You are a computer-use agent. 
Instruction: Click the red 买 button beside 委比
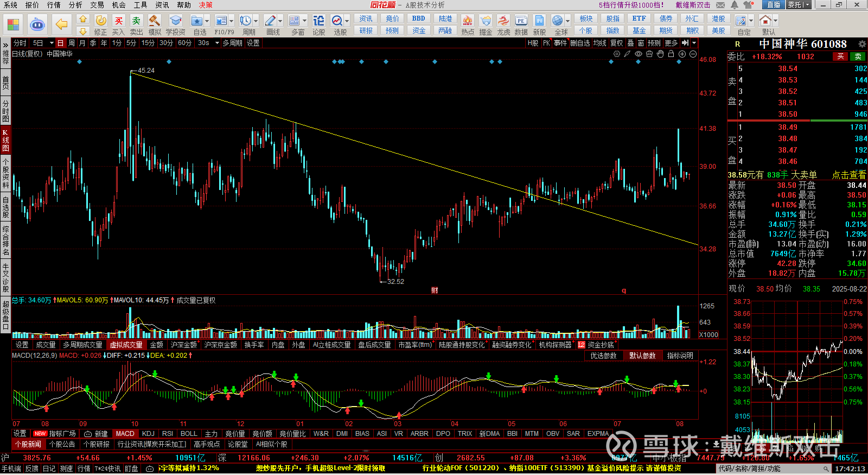pyautogui.click(x=840, y=56)
